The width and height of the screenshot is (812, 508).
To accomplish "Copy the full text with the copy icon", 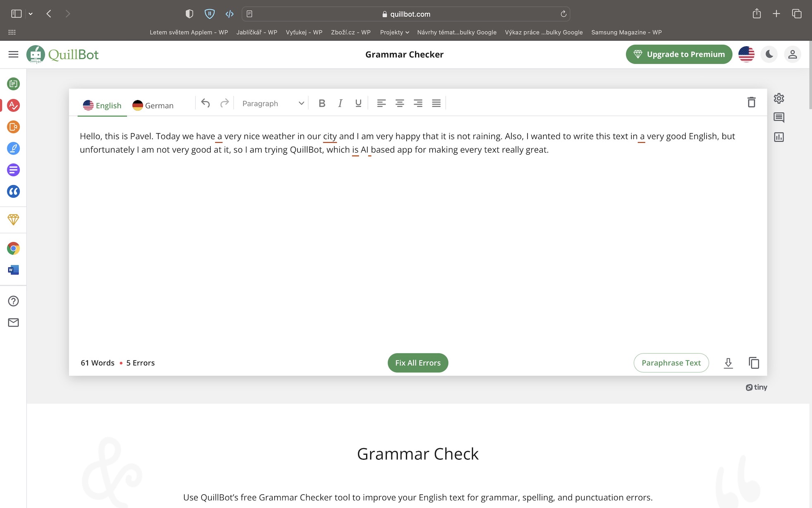I will (754, 363).
